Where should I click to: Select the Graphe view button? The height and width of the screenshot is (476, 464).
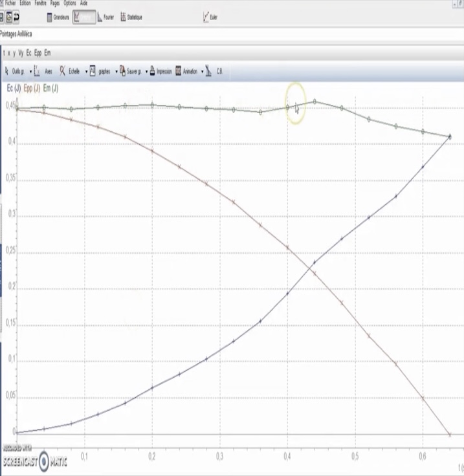[83, 17]
